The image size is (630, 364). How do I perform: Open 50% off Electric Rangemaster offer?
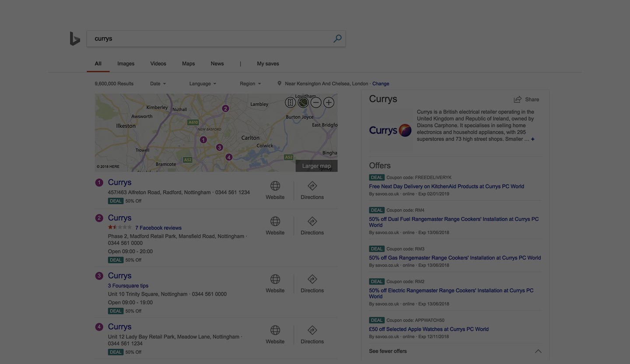[451, 294]
